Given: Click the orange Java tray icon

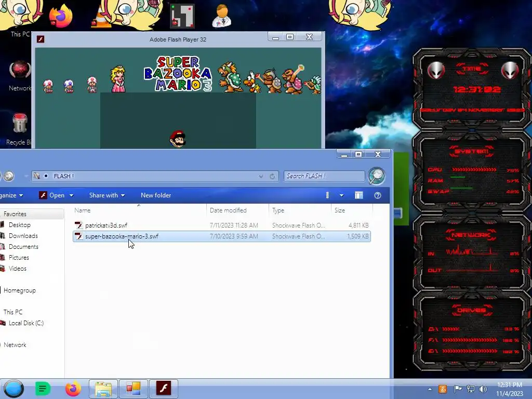Looking at the screenshot, I should tap(443, 389).
